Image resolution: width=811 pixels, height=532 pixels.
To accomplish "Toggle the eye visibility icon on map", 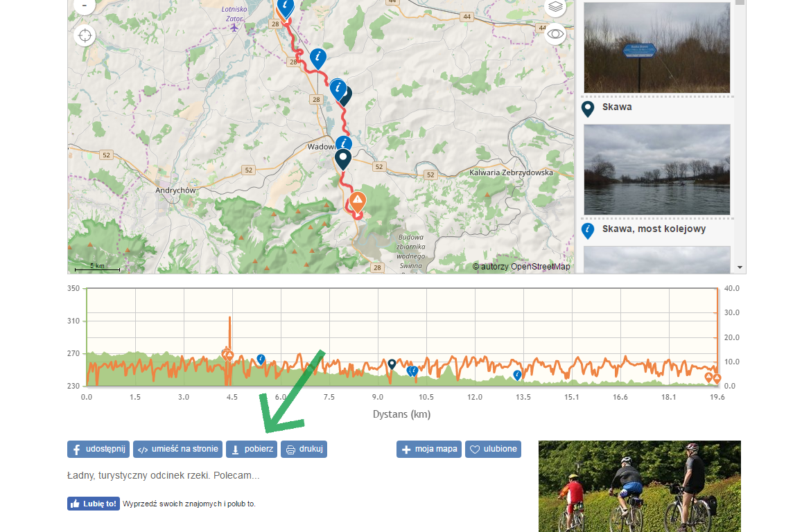I will (555, 34).
